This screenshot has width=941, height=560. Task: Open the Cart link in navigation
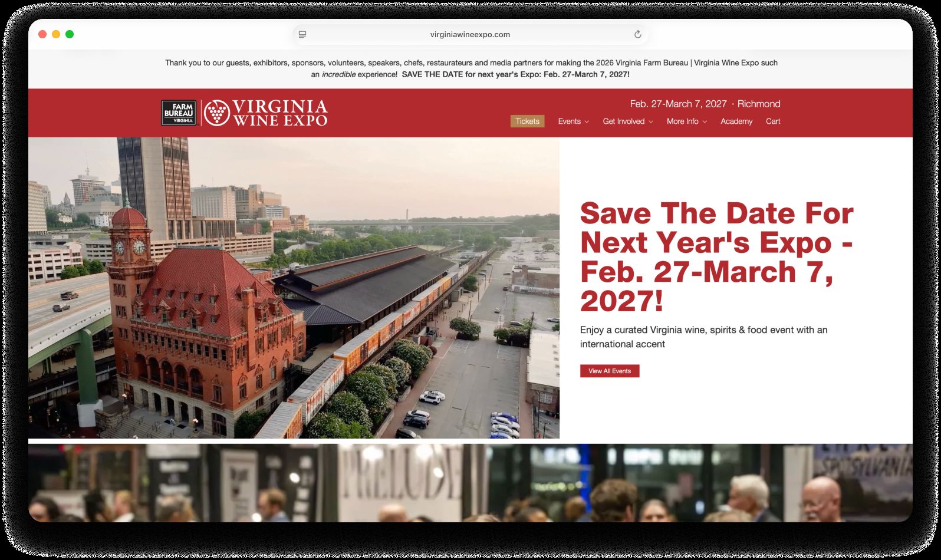point(772,121)
